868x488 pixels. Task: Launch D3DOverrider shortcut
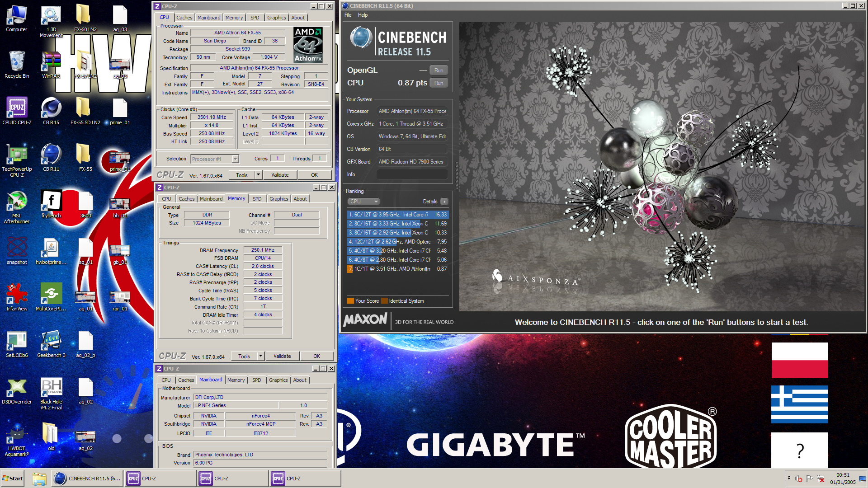pyautogui.click(x=17, y=391)
